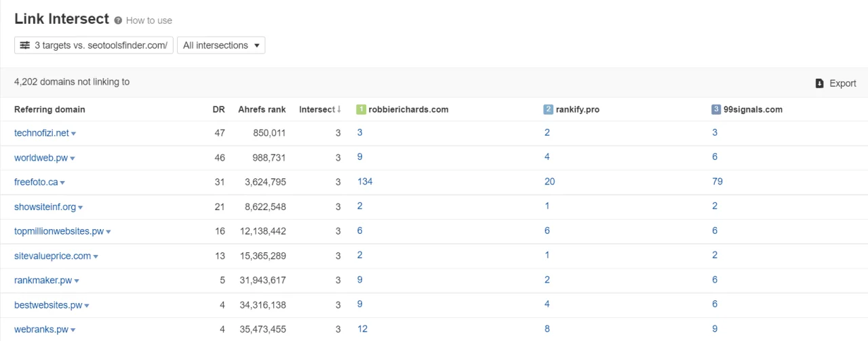The image size is (868, 341).
Task: Open the showsiteinf.org domain link
Action: tap(45, 206)
